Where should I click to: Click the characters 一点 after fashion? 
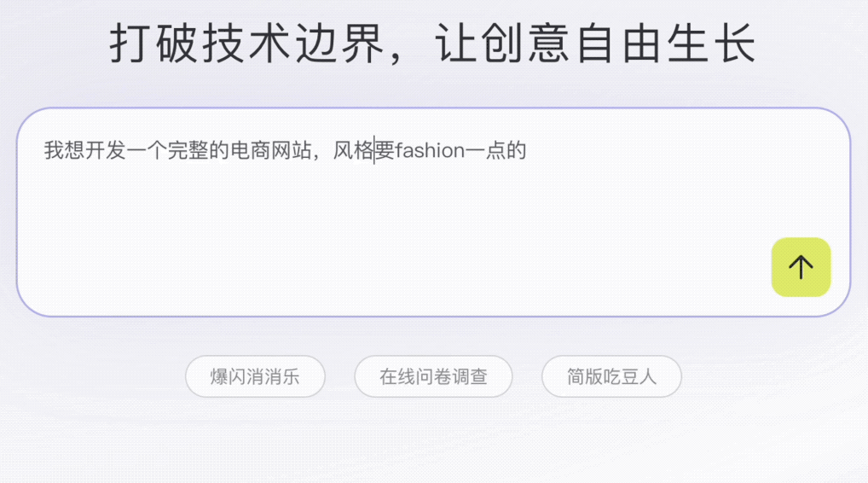pyautogui.click(x=485, y=150)
